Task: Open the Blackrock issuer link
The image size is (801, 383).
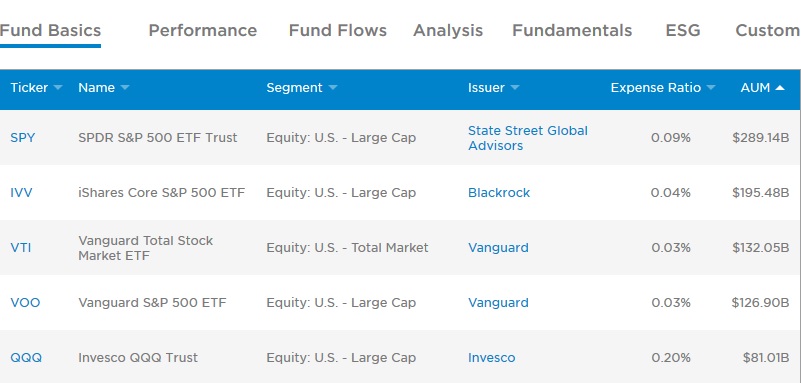Action: 499,193
